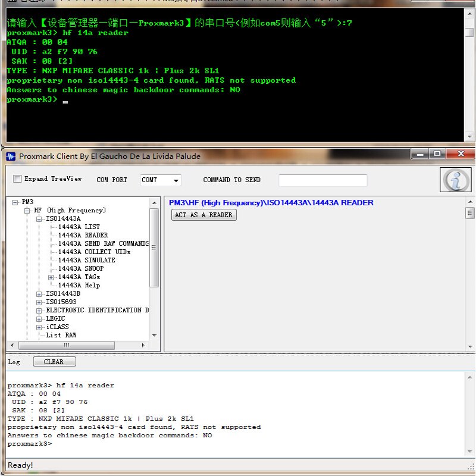476x476 pixels.
Task: Click log panel scroll up arrow
Action: [x=470, y=377]
